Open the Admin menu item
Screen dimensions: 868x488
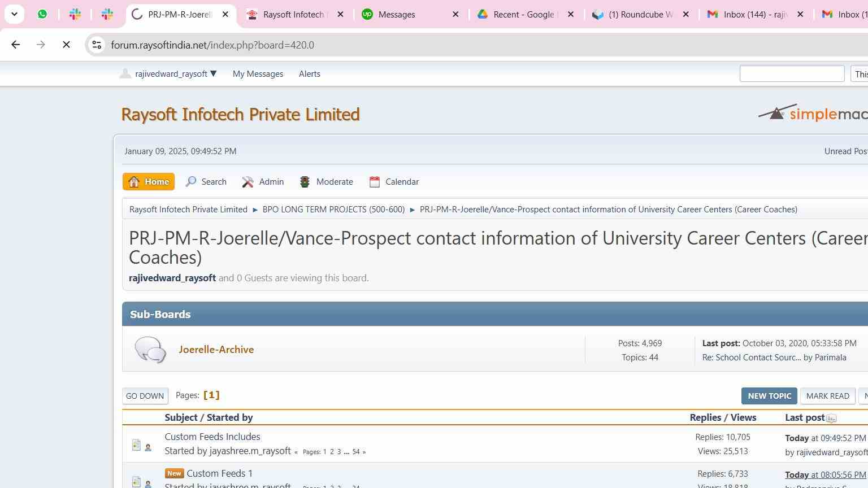263,182
